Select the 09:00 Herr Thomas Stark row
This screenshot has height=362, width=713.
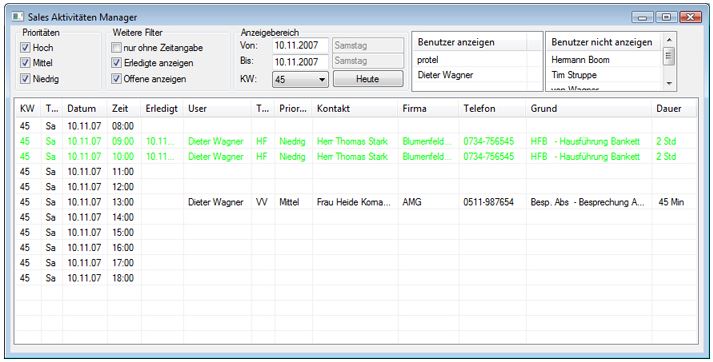pyautogui.click(x=356, y=141)
